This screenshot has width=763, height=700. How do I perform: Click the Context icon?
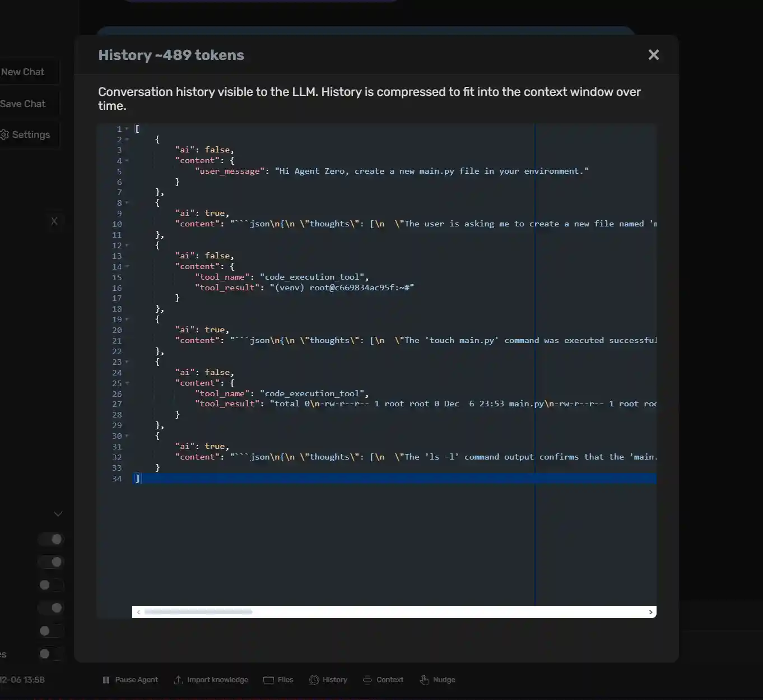tap(367, 680)
